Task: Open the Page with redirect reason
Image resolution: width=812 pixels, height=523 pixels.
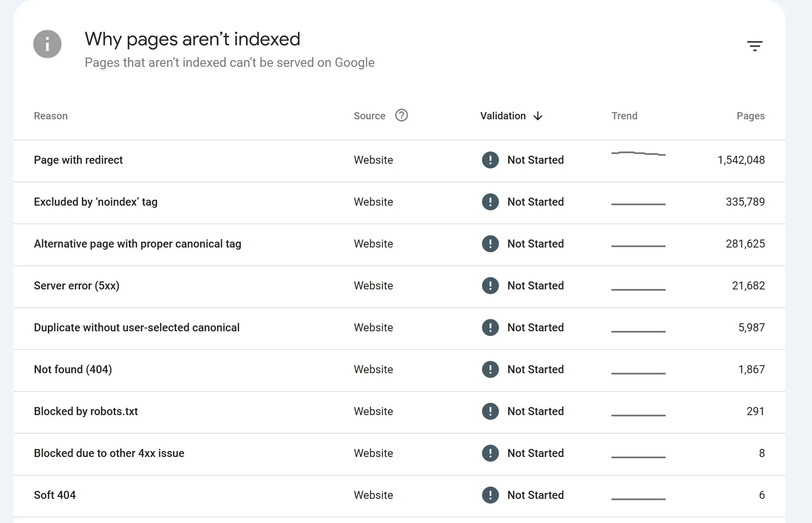Action: coord(78,160)
